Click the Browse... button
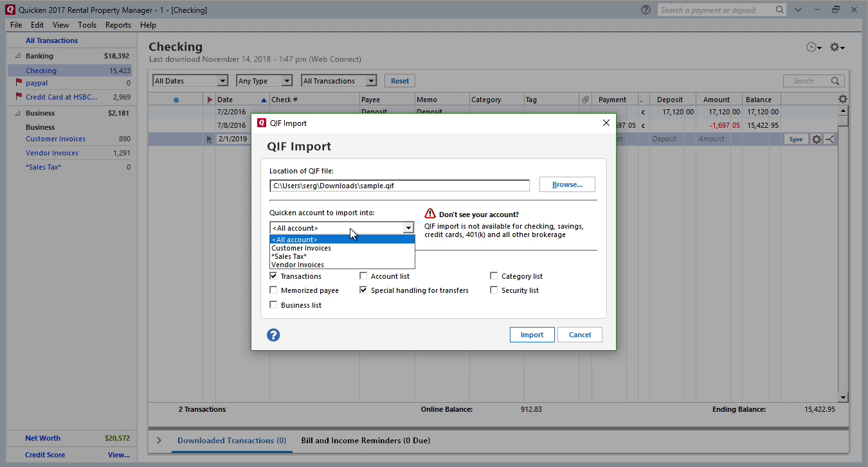Screen dimensions: 868x467 pos(567,184)
